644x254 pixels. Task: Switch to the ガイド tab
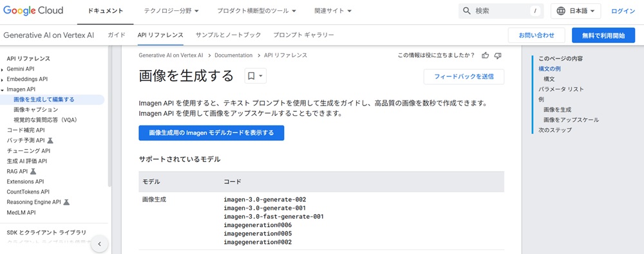[x=117, y=35]
